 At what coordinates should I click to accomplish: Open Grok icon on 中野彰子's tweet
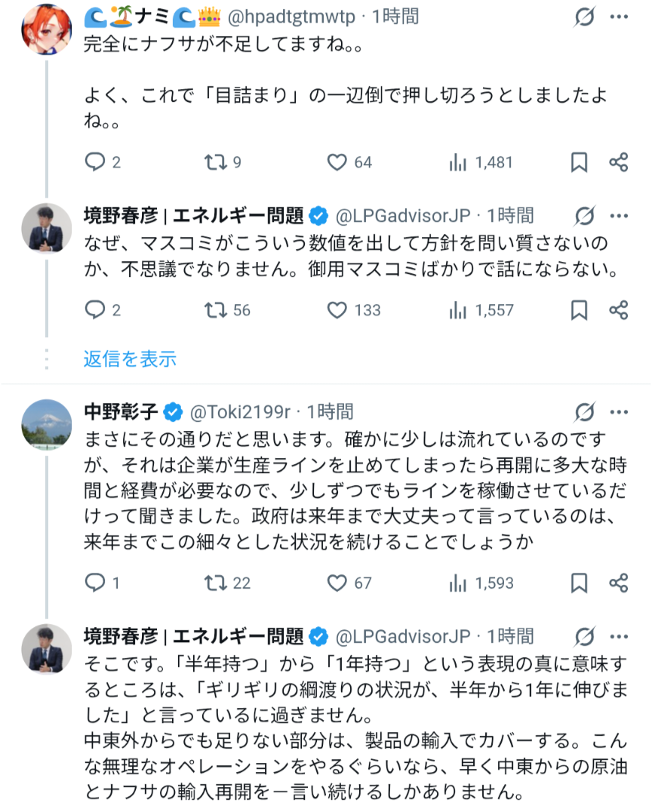coord(585,412)
